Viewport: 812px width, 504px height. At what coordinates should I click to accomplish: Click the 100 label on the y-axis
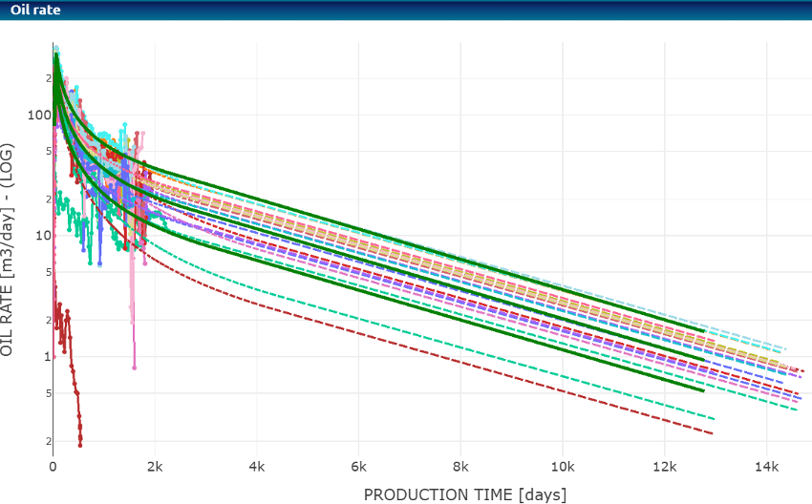pyautogui.click(x=38, y=115)
